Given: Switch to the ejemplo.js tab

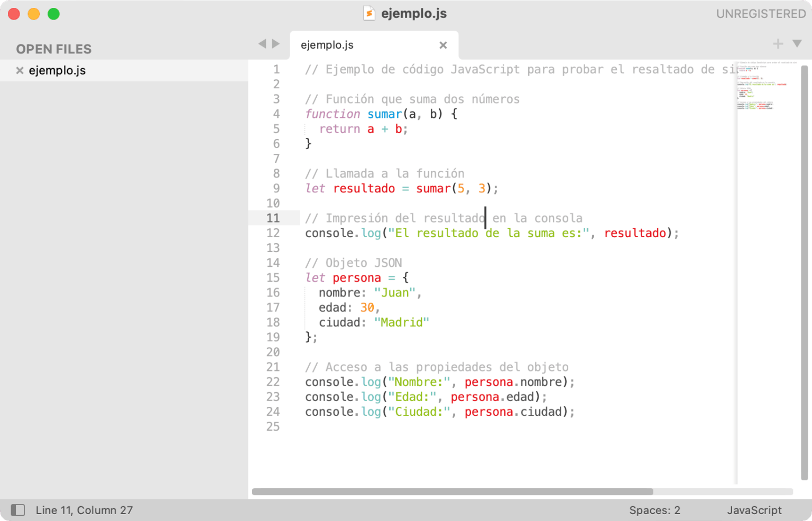Looking at the screenshot, I should coord(327,45).
